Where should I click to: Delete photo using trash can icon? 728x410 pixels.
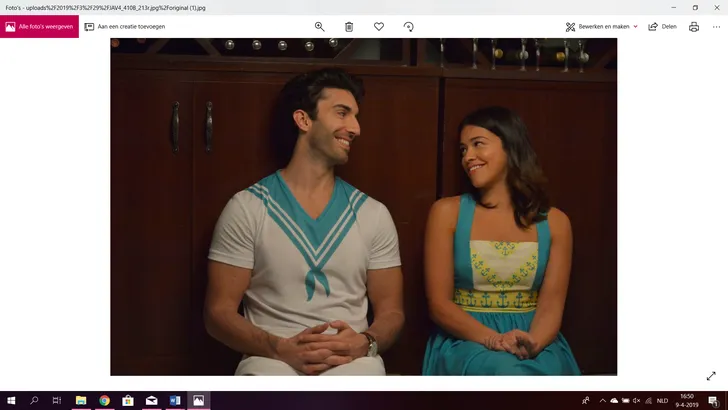[349, 26]
